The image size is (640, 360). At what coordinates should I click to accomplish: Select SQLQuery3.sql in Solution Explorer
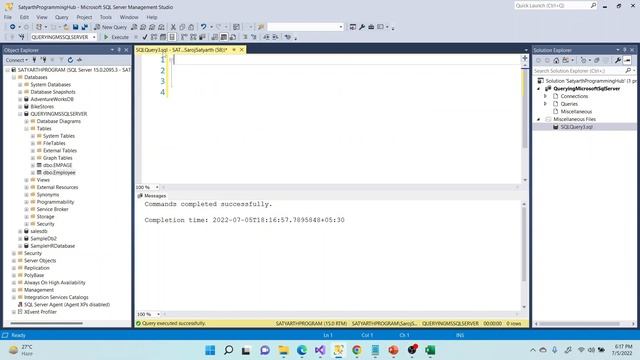click(x=576, y=127)
